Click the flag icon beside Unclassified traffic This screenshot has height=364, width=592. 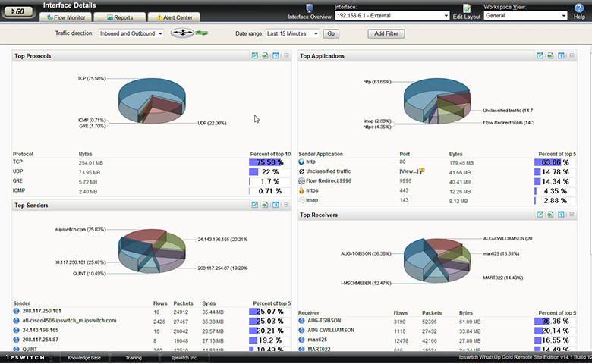click(422, 171)
